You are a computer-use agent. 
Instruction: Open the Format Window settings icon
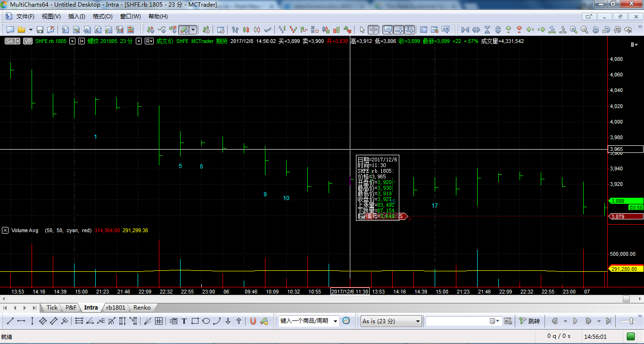221,30
